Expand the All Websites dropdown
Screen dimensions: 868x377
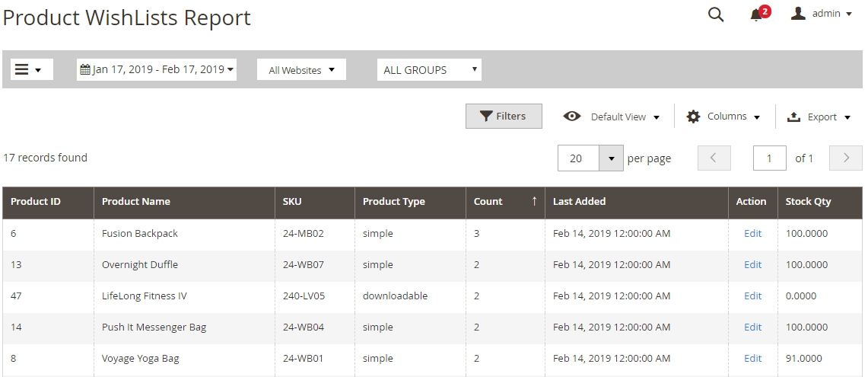[301, 70]
